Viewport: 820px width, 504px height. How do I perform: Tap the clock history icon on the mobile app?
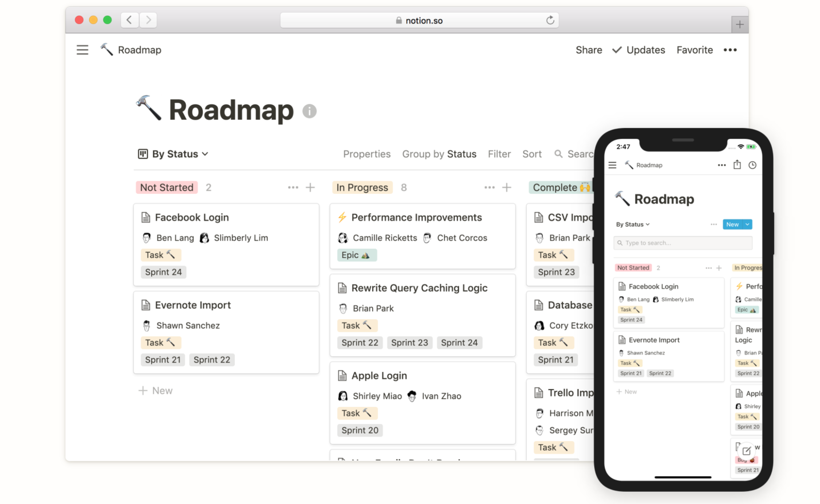pyautogui.click(x=753, y=165)
